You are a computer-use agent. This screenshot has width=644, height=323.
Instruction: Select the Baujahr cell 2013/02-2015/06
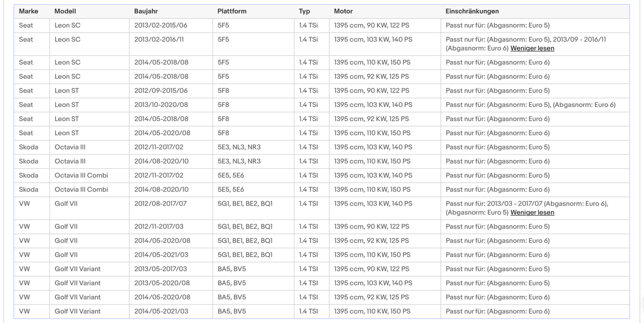click(x=160, y=25)
